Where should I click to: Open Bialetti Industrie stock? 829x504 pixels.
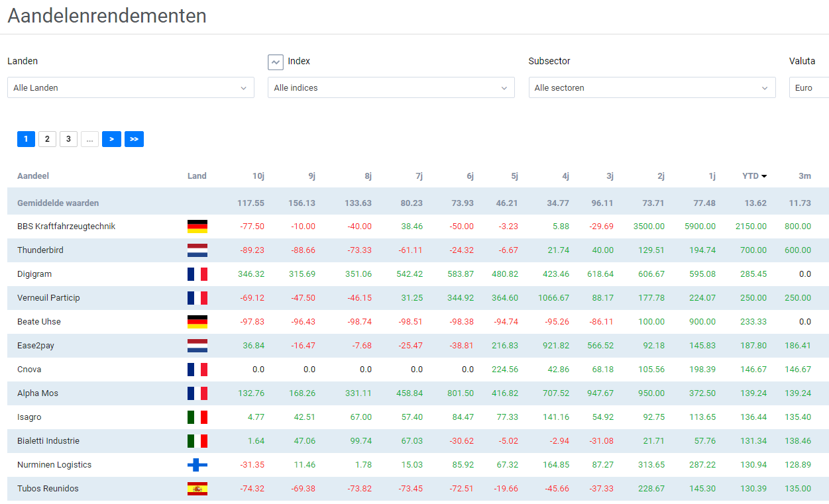(48, 441)
